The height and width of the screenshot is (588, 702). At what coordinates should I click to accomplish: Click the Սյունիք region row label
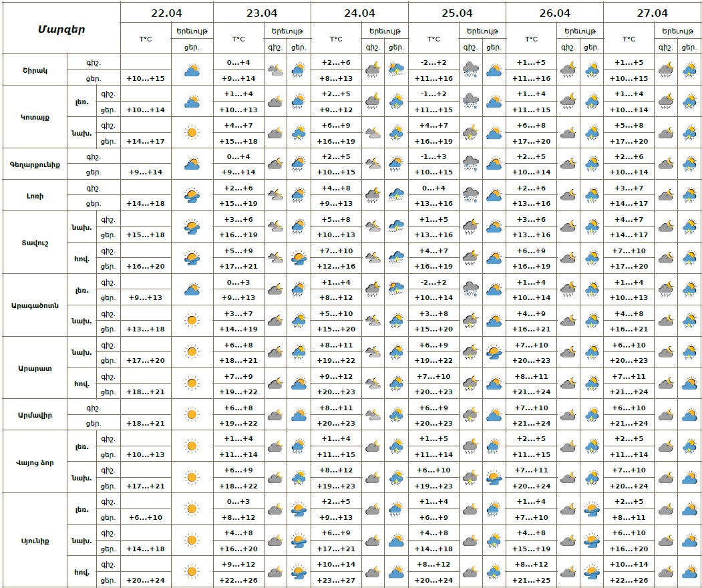point(35,540)
